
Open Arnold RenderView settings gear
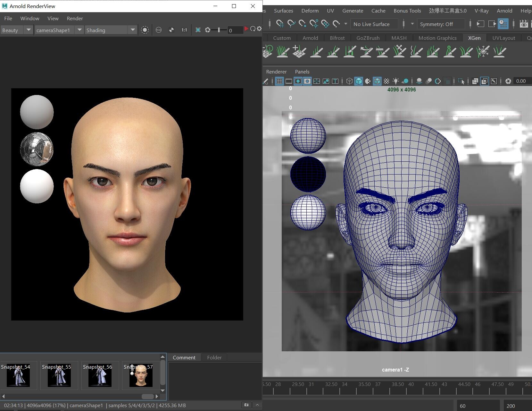(259, 29)
